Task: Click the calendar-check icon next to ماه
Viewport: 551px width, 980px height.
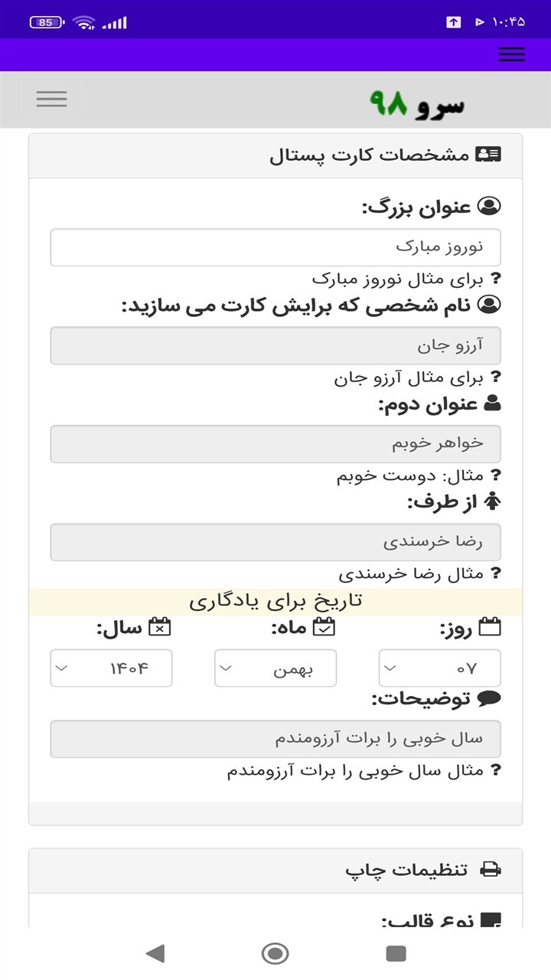Action: pyautogui.click(x=325, y=627)
